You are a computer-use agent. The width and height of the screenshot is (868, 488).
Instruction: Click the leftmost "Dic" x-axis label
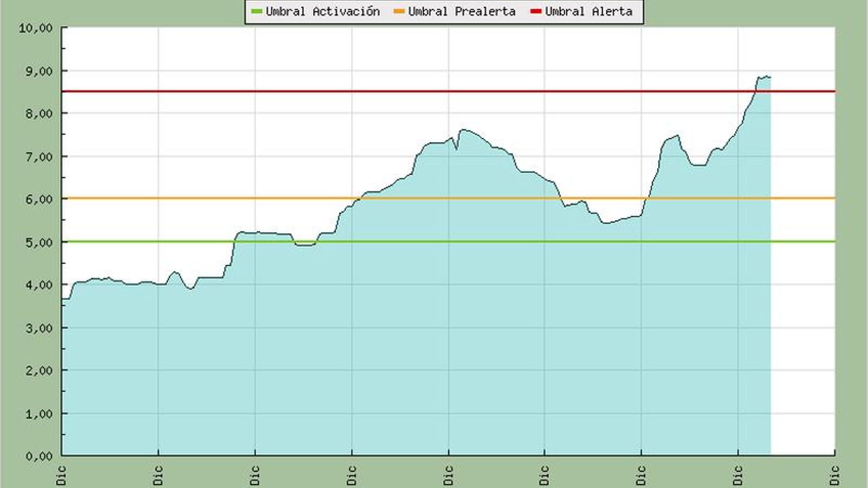[61, 475]
